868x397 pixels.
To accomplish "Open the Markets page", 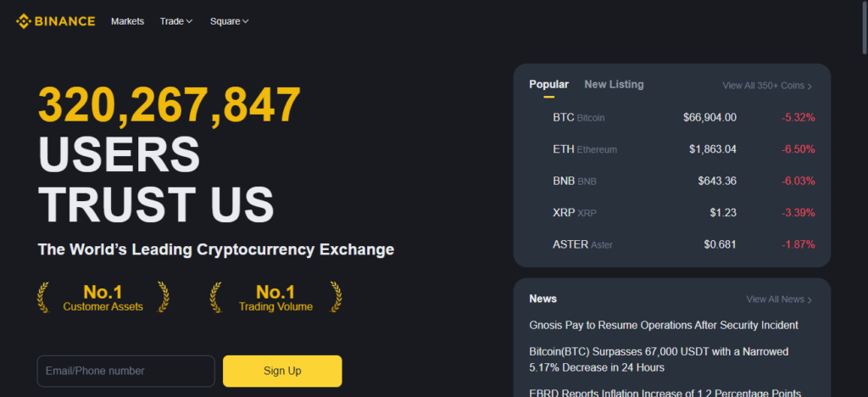I will point(127,21).
